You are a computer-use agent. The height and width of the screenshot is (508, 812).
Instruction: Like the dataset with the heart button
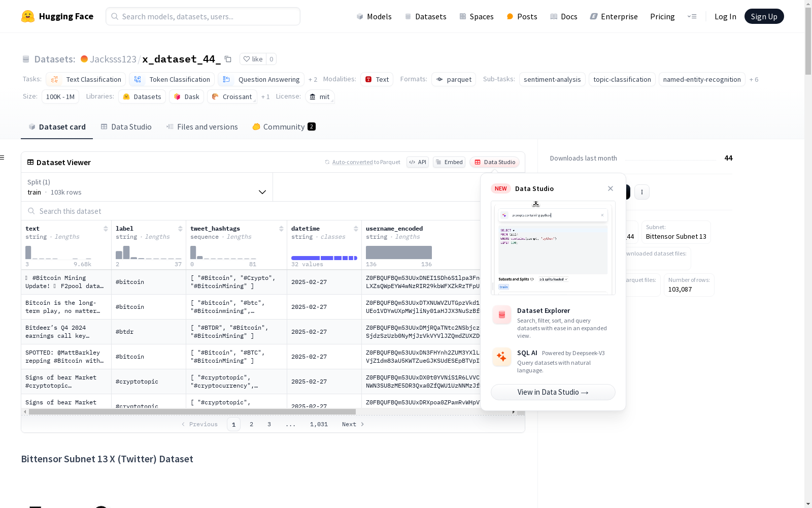point(253,59)
